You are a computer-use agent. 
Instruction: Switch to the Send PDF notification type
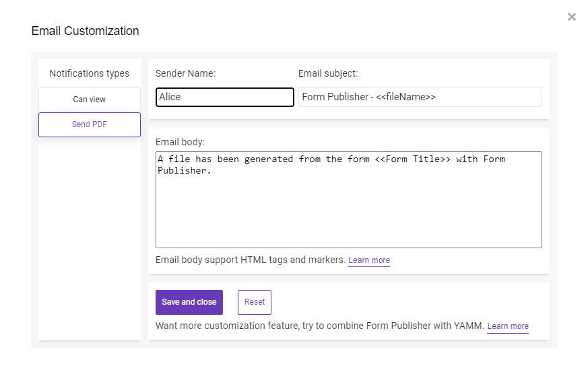[90, 124]
